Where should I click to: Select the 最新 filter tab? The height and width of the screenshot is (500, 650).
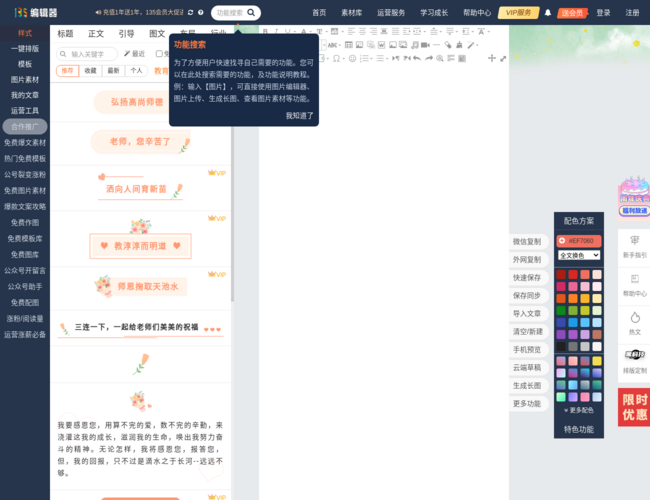point(113,71)
